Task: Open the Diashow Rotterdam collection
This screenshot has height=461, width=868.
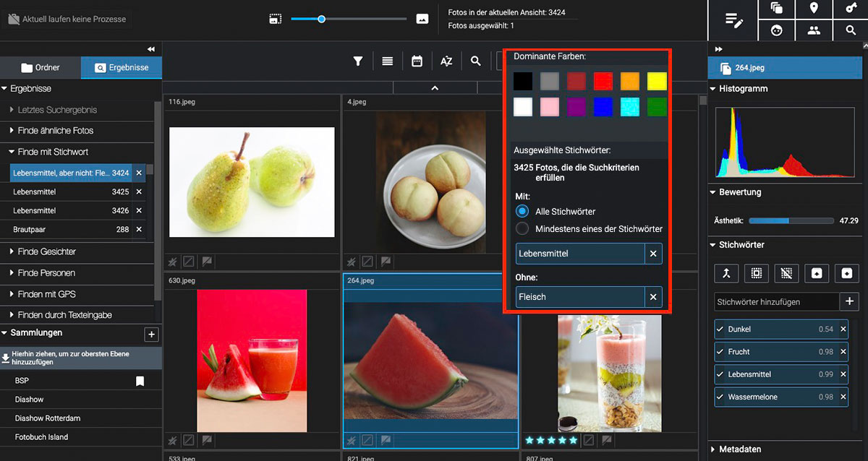Action: point(47,418)
